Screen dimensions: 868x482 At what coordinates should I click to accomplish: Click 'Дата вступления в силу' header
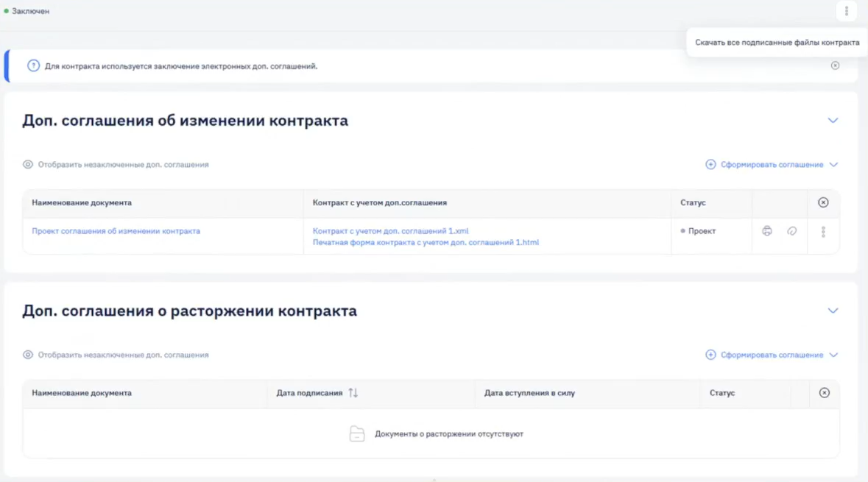click(530, 393)
